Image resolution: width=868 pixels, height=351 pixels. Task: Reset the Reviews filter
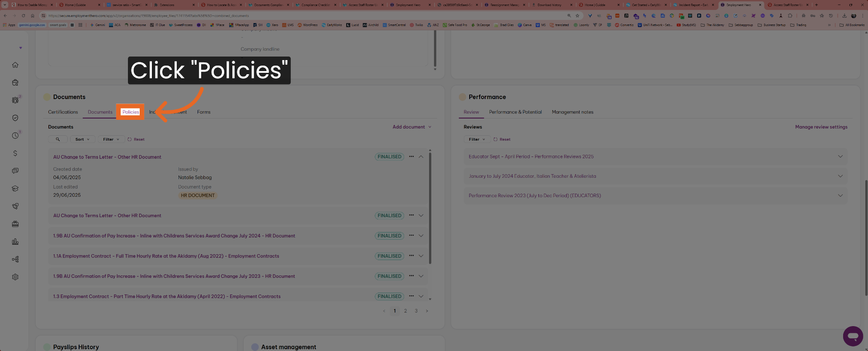pyautogui.click(x=502, y=139)
